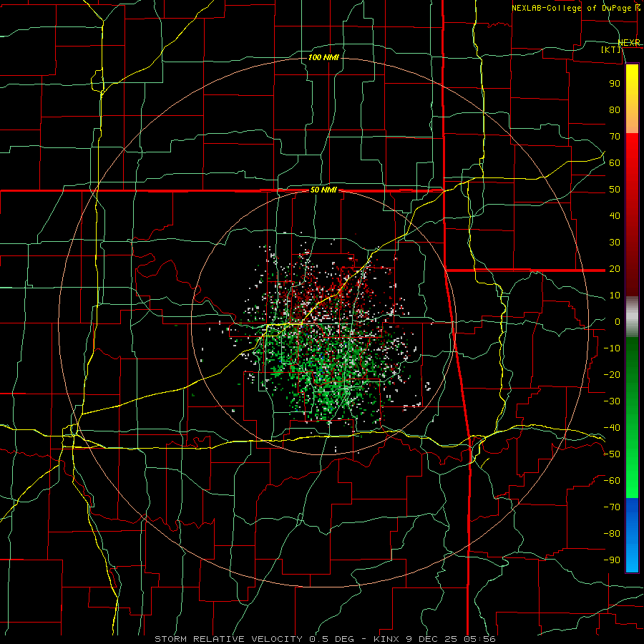Image resolution: width=644 pixels, height=644 pixels.
Task: Select the -90 value on the velocity scale
Action: [612, 560]
